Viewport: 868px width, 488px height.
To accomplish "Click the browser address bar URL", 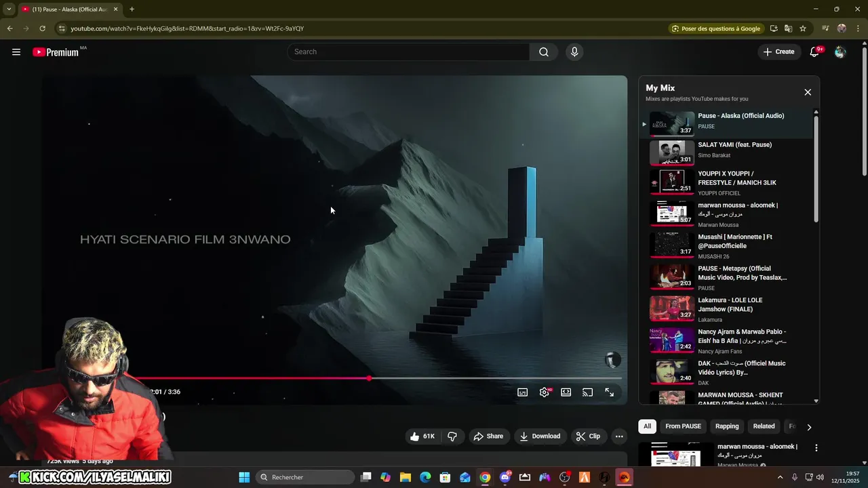I will [x=187, y=28].
